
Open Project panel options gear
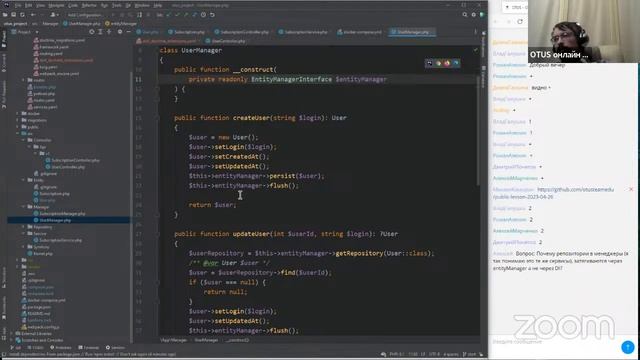pyautogui.click(x=120, y=32)
